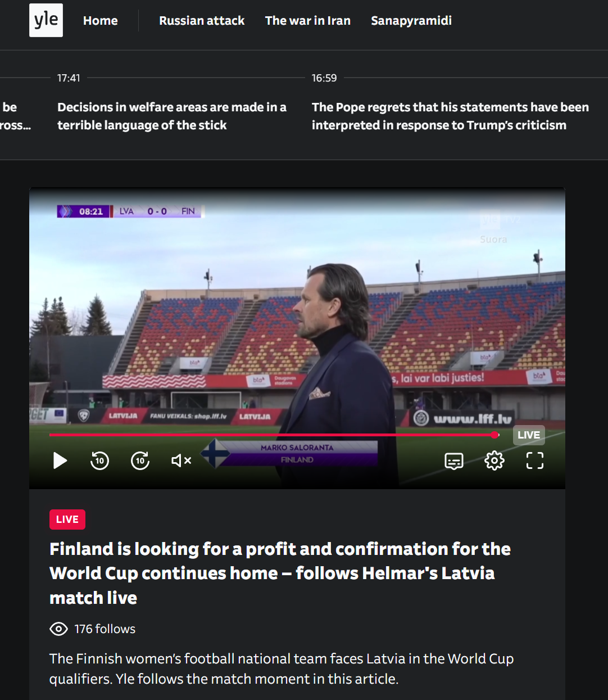Viewport: 608px width, 700px height.
Task: Toggle video subtitles
Action: pyautogui.click(x=454, y=460)
